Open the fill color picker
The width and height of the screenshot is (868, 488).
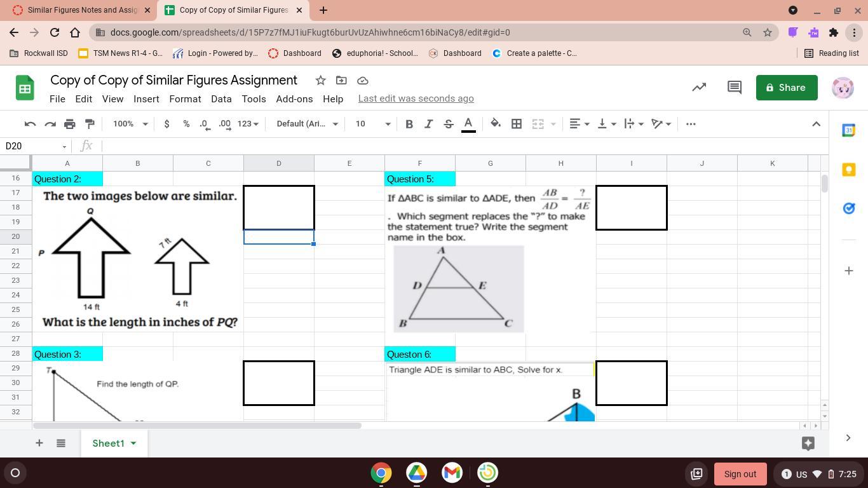click(x=496, y=124)
